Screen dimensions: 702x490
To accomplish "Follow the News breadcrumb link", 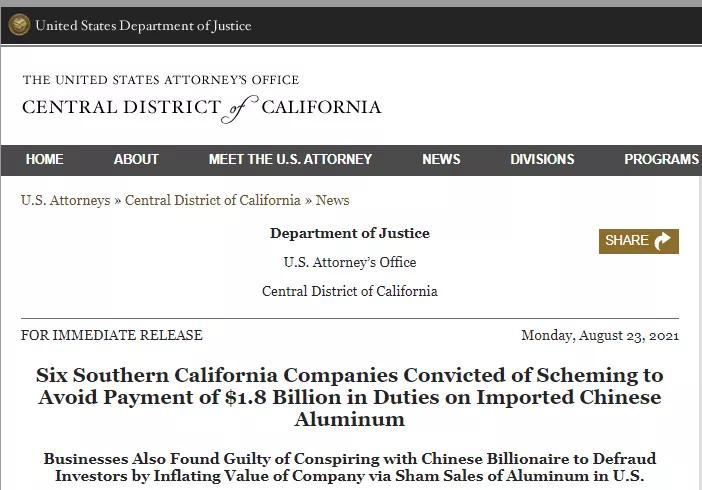I will [x=332, y=200].
